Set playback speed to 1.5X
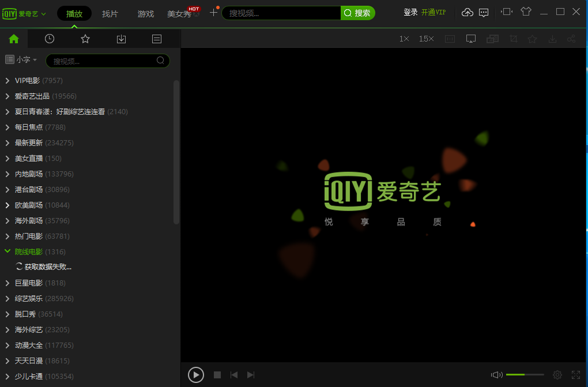The height and width of the screenshot is (387, 588). [425, 38]
